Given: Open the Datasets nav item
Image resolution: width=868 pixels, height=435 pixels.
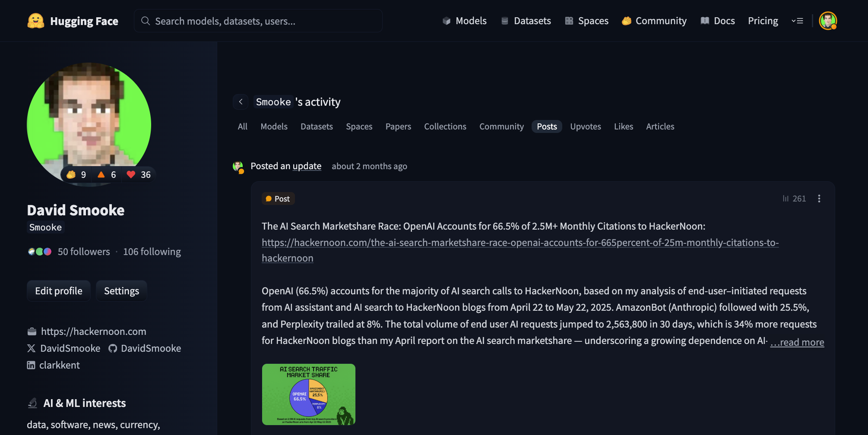Looking at the screenshot, I should pyautogui.click(x=526, y=21).
